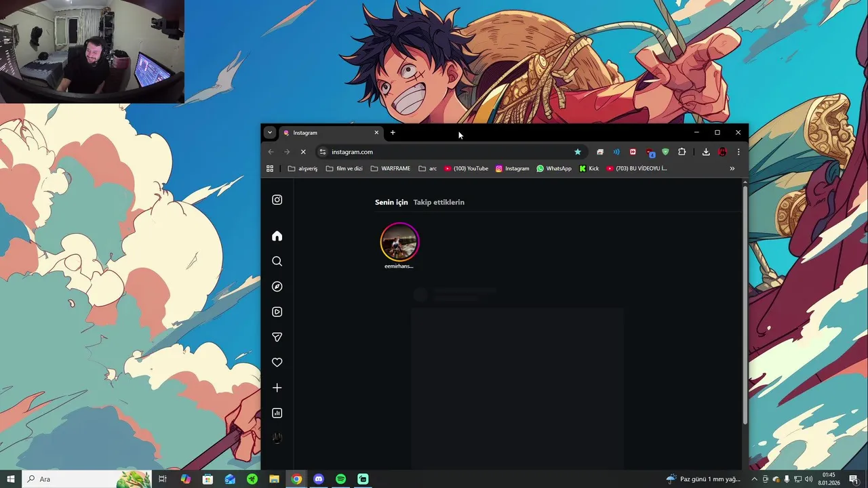Open the Windows Start menu
Screen dimensions: 868x488
click(x=10, y=479)
